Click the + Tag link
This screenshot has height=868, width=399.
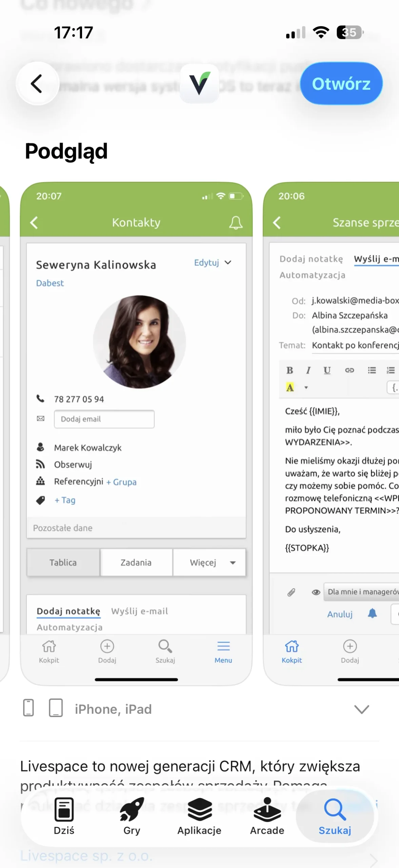65,500
